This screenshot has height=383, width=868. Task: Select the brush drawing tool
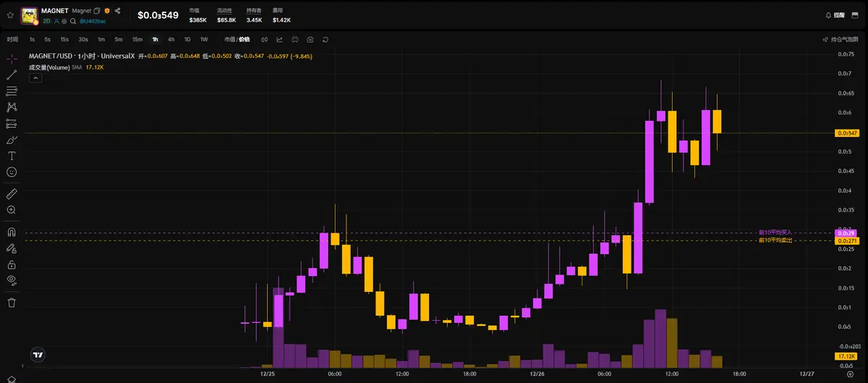point(12,140)
